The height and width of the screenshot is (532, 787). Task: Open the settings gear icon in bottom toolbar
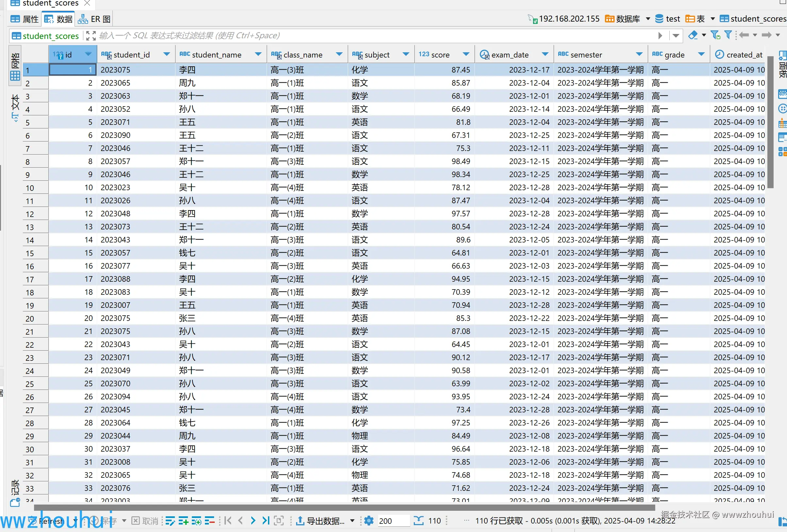tap(369, 521)
